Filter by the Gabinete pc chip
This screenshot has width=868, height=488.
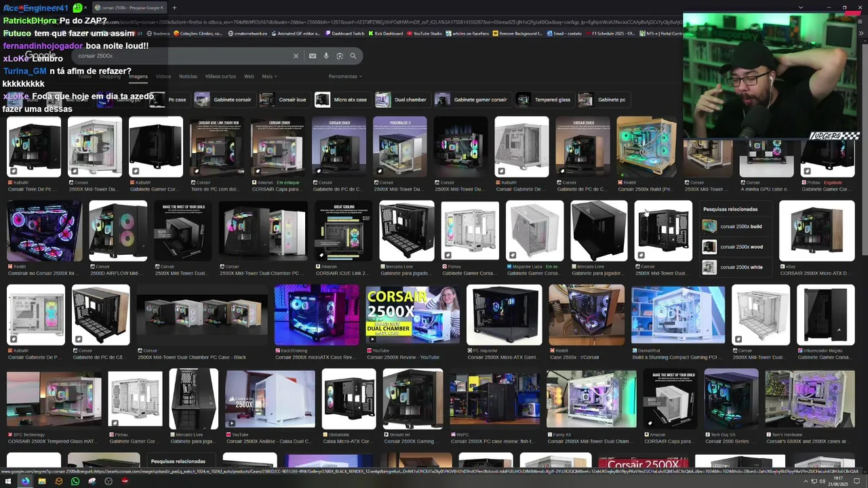coord(604,100)
